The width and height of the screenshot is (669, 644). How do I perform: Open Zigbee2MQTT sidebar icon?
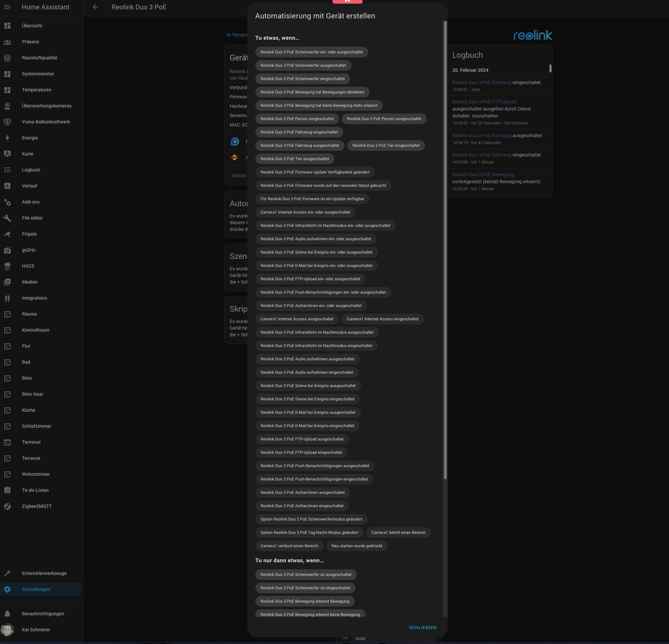[x=7, y=506]
